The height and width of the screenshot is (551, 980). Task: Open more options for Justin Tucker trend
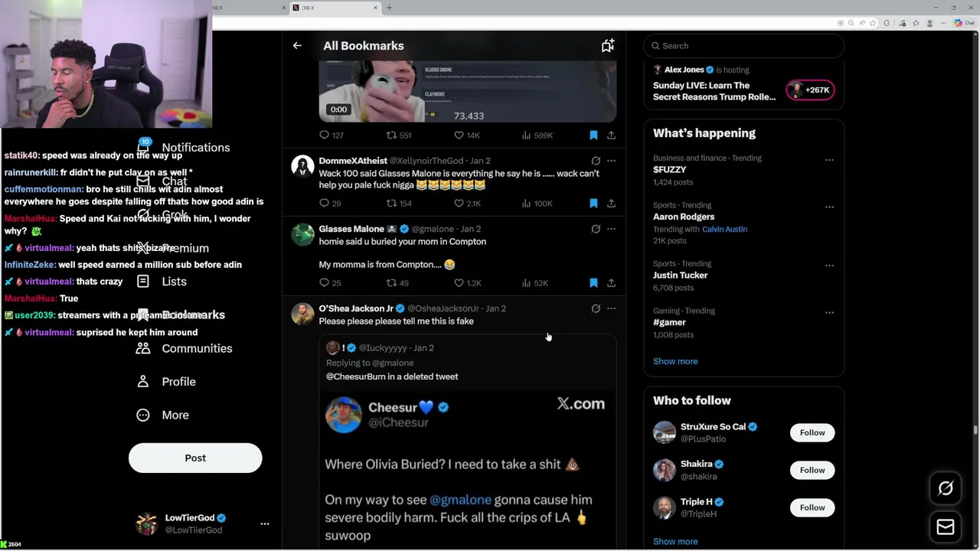pyautogui.click(x=829, y=266)
